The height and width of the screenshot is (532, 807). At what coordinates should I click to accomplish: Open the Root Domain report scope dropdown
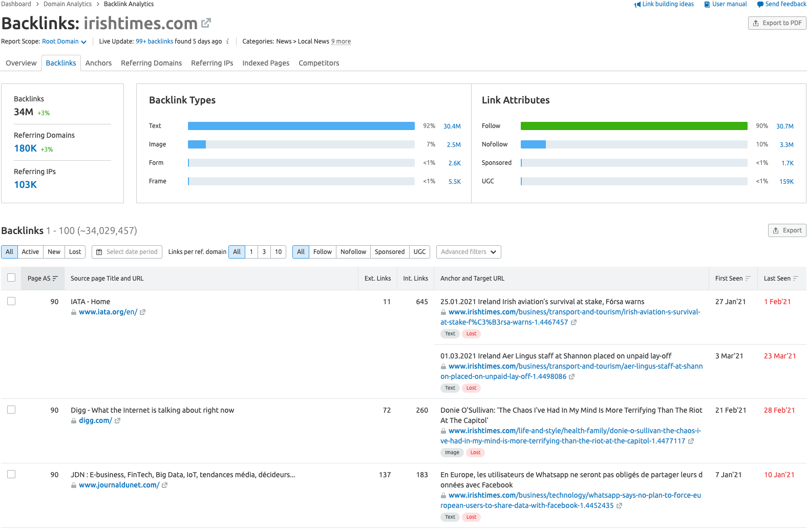(64, 41)
